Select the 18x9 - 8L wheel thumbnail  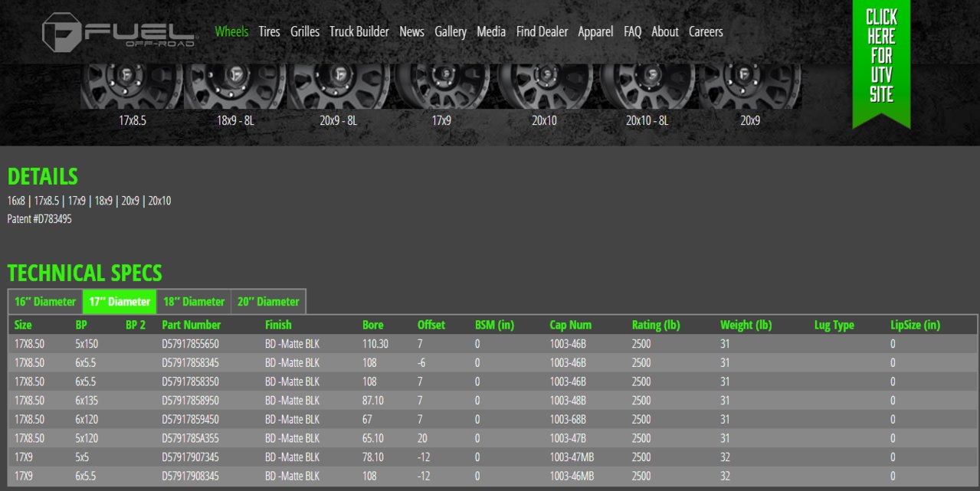(x=234, y=87)
